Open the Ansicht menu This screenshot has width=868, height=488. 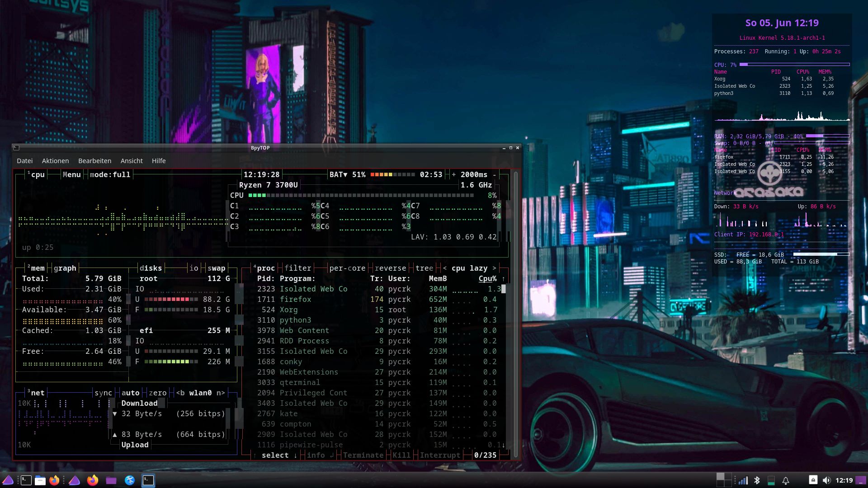(132, 161)
